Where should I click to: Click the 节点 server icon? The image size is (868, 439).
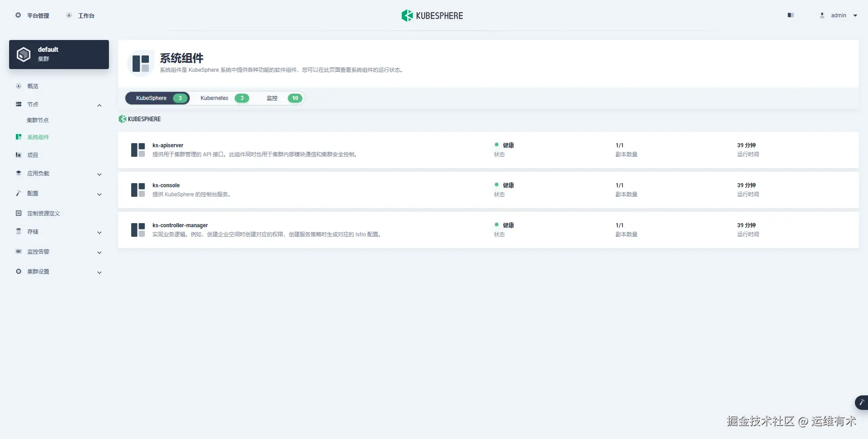tap(19, 104)
